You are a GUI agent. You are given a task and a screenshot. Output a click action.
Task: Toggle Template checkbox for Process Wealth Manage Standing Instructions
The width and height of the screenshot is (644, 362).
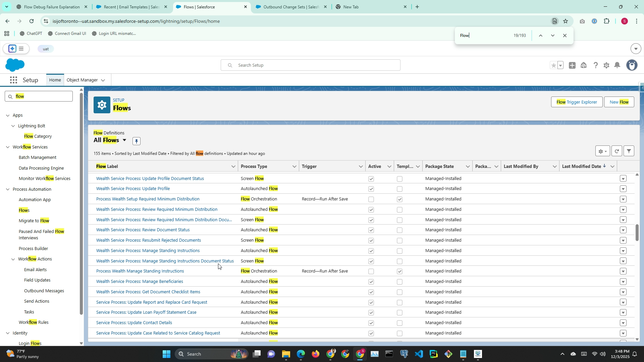click(399, 271)
